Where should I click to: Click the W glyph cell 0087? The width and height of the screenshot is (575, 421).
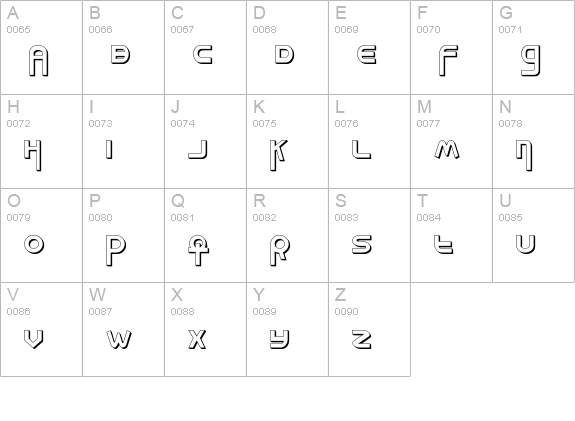coord(124,329)
